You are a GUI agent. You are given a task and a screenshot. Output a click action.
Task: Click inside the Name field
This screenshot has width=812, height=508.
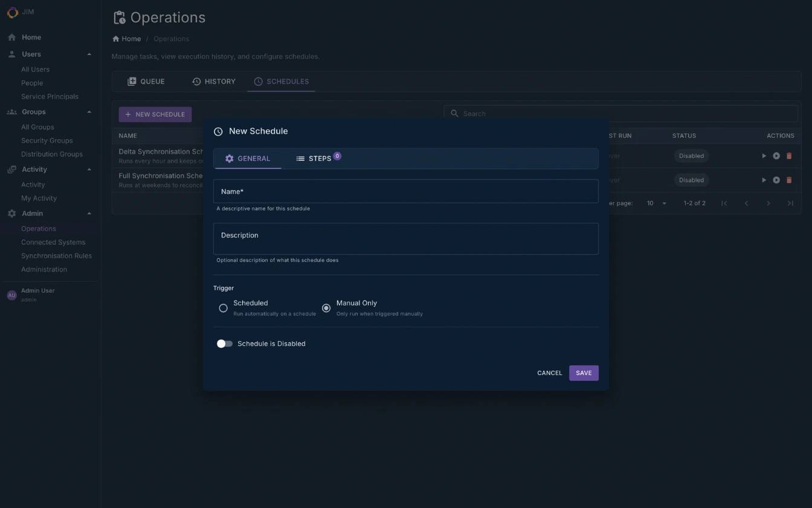point(406,191)
